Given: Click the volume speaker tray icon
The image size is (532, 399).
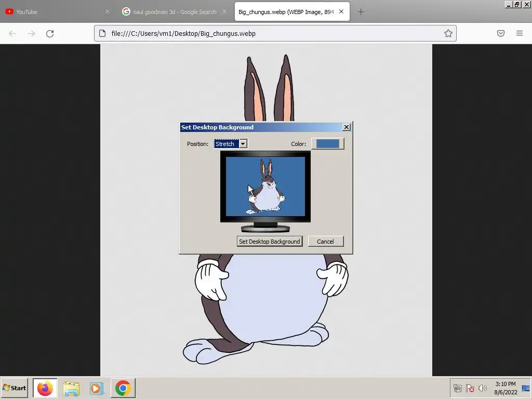Looking at the screenshot, I should point(482,388).
